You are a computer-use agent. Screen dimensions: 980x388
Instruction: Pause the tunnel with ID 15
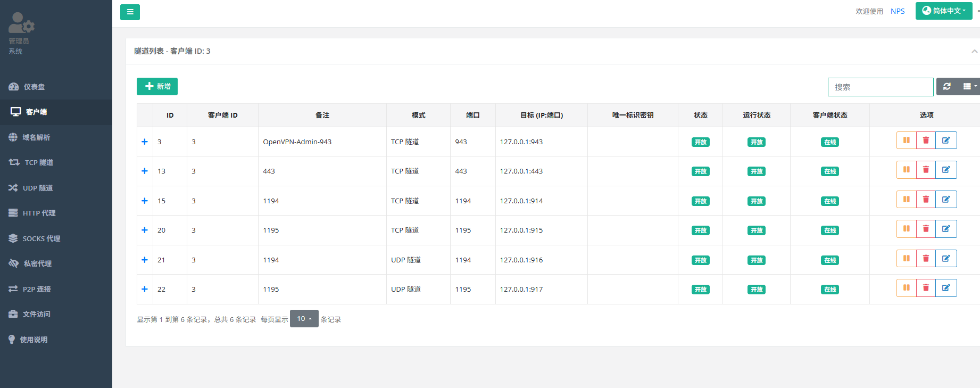click(906, 200)
